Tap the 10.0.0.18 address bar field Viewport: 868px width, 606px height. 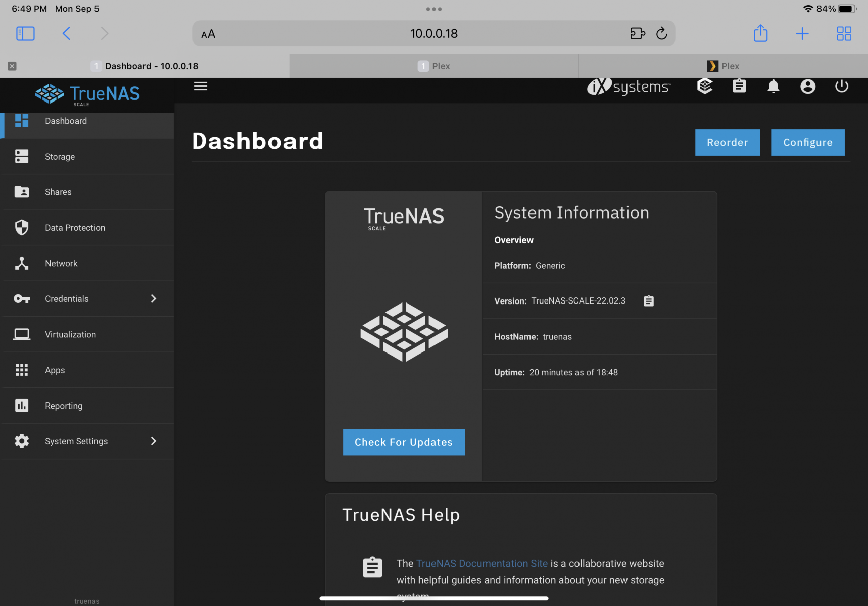(x=434, y=34)
